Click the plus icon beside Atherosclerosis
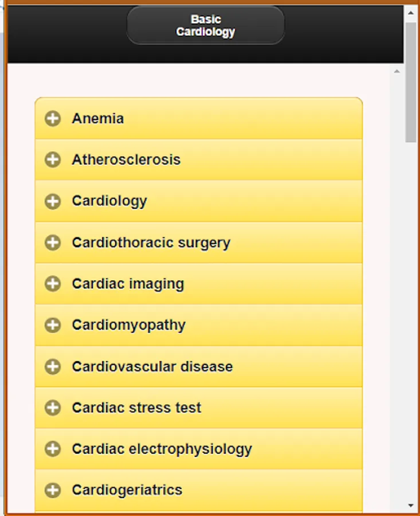 (53, 160)
